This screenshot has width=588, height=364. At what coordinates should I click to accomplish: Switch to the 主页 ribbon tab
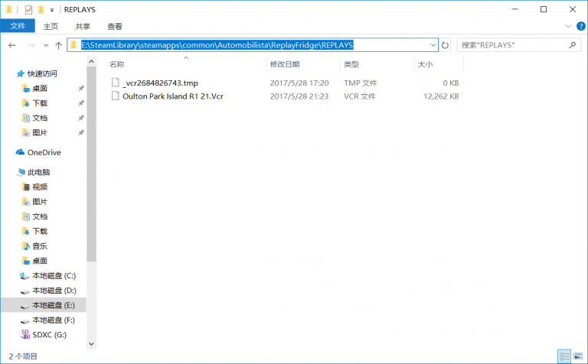(51, 26)
